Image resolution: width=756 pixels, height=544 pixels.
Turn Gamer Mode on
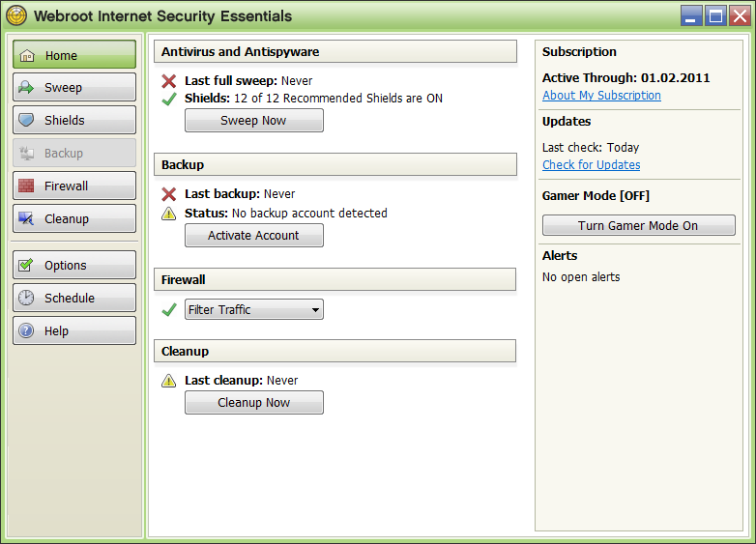coord(638,225)
